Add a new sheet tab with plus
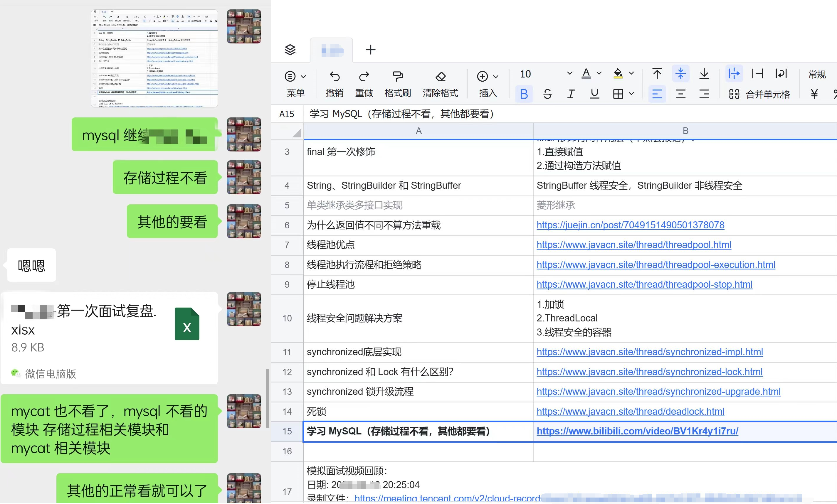 point(370,50)
